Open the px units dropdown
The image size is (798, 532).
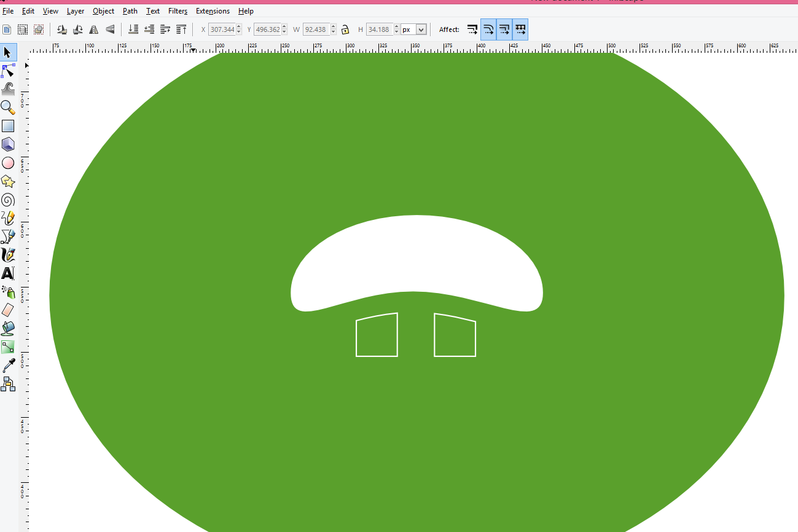(x=413, y=29)
